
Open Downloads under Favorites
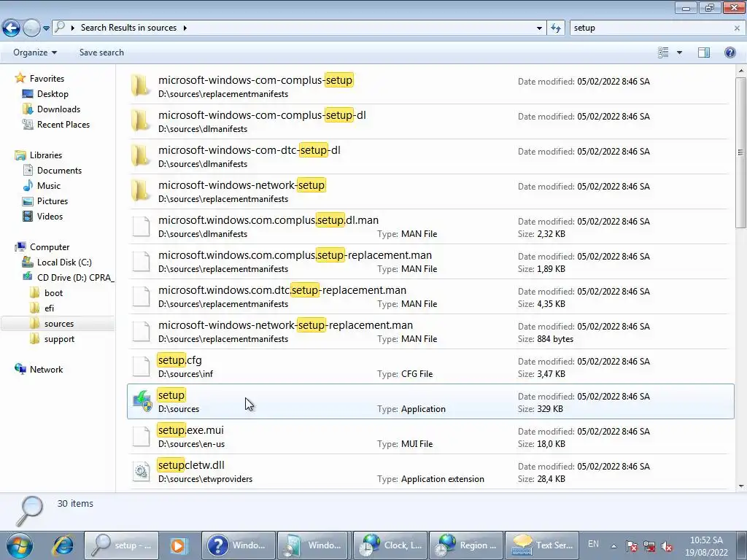tap(58, 109)
